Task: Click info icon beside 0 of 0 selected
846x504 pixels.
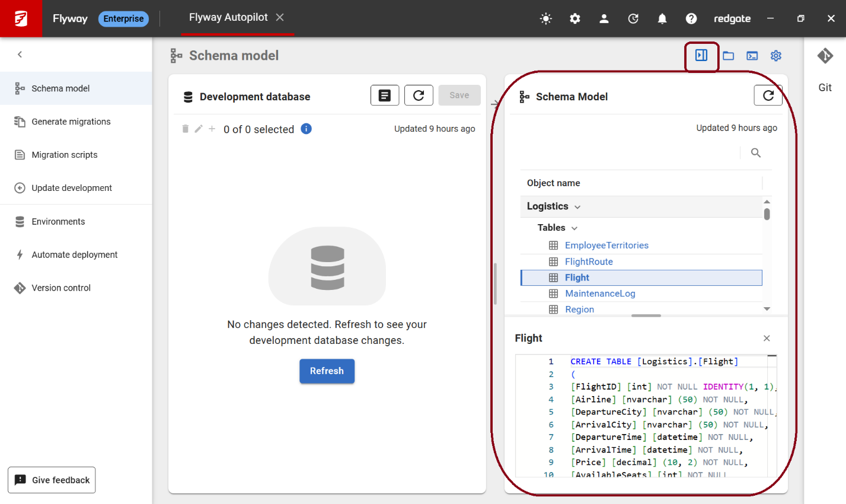Action: tap(306, 129)
